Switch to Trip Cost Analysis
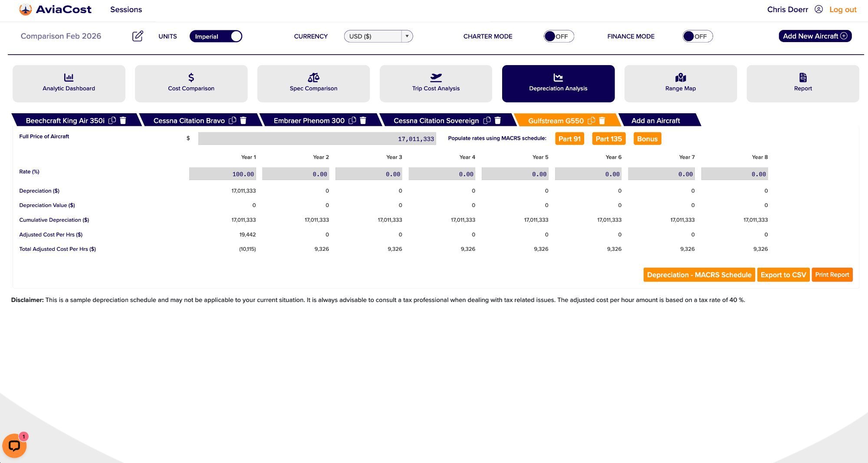The height and width of the screenshot is (463, 868). click(436, 83)
